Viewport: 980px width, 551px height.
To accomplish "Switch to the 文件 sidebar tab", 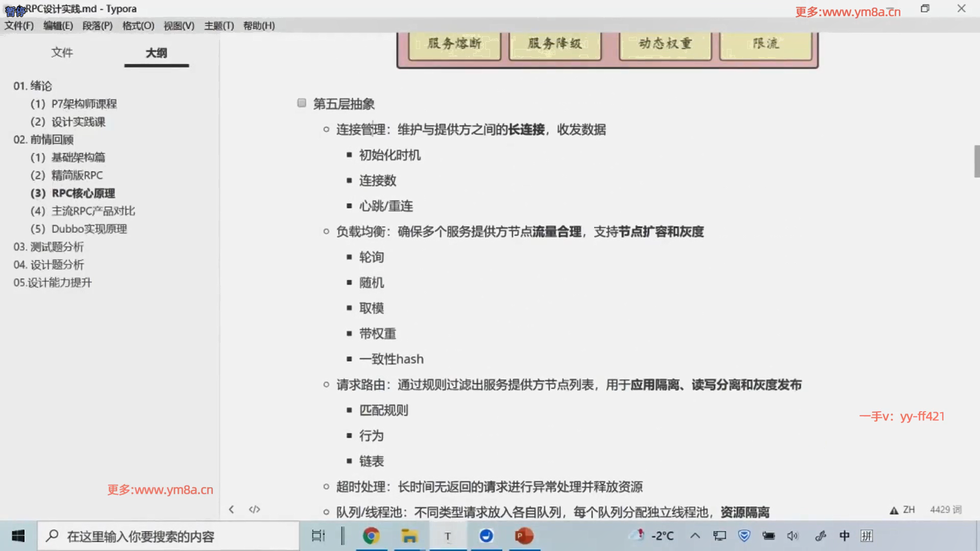I will pos(62,53).
